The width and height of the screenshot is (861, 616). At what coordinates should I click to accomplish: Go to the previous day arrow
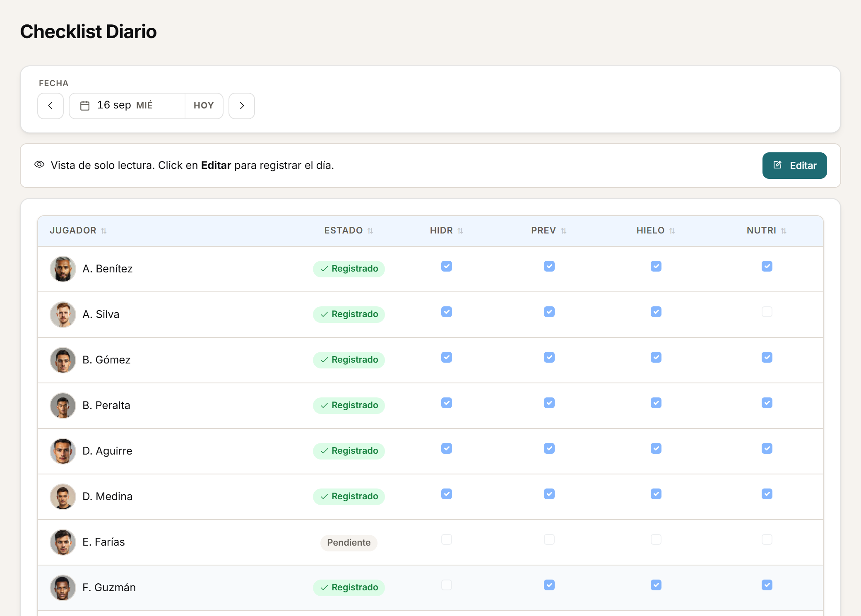pyautogui.click(x=51, y=106)
